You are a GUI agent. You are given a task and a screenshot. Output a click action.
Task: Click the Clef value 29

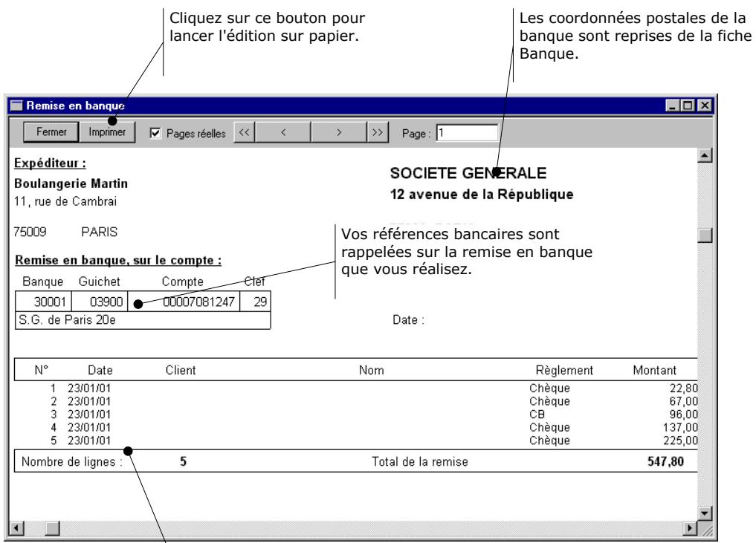coord(260,302)
